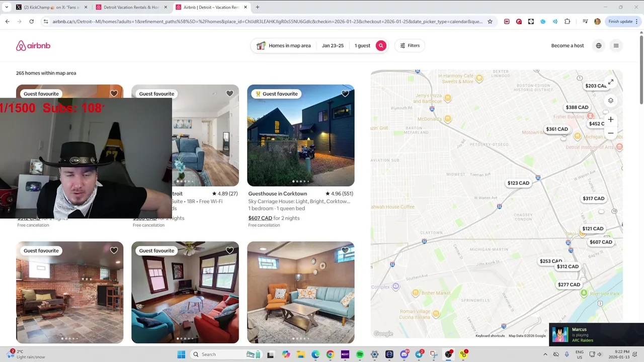Image resolution: width=644 pixels, height=362 pixels.
Task: Click the $312 CAD map price pin
Action: pyautogui.click(x=568, y=266)
